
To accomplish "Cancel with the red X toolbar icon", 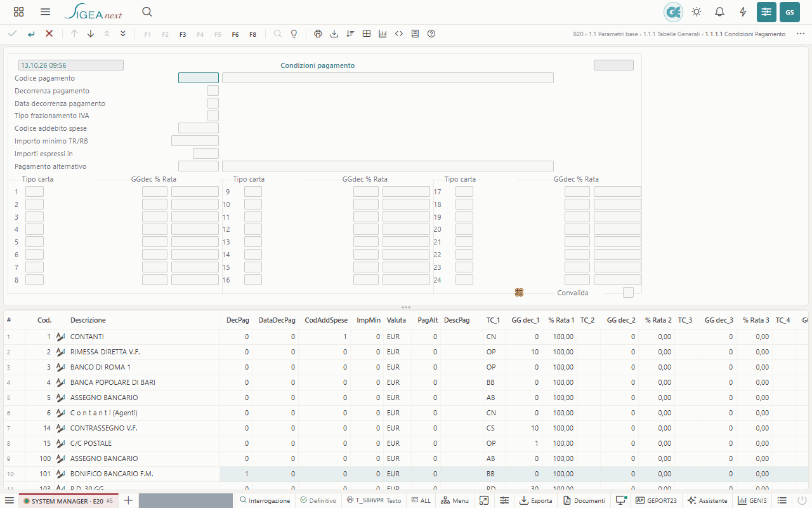I will (49, 34).
